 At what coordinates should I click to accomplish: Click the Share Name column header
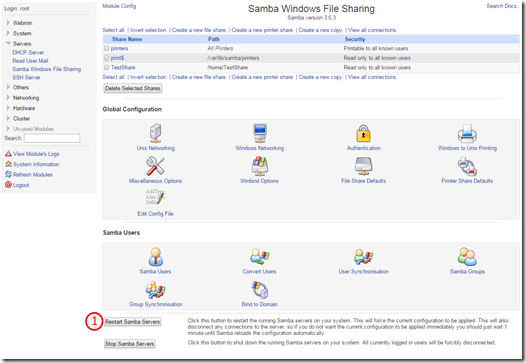(x=127, y=39)
